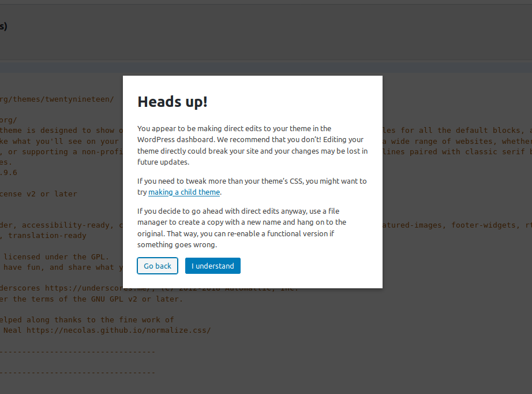The image size is (532, 394).
Task: Click the "thanks to the fine work of" line
Action: click(87, 319)
